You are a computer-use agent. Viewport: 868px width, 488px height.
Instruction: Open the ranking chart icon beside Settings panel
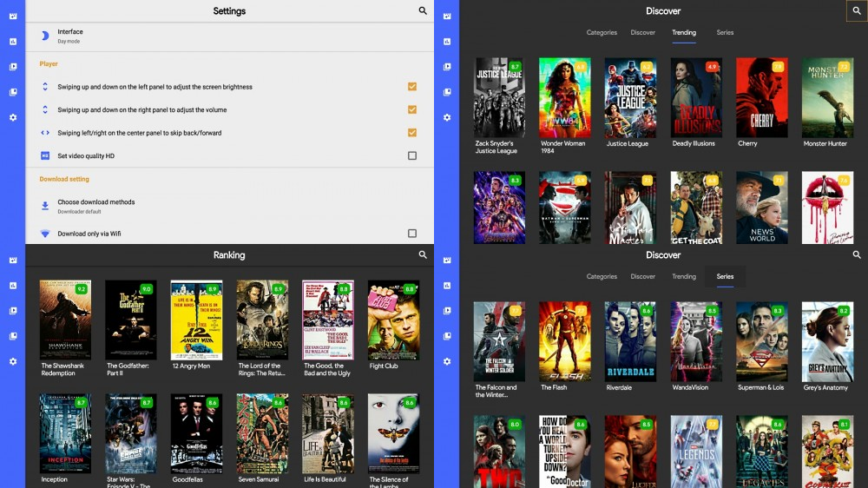tap(13, 42)
